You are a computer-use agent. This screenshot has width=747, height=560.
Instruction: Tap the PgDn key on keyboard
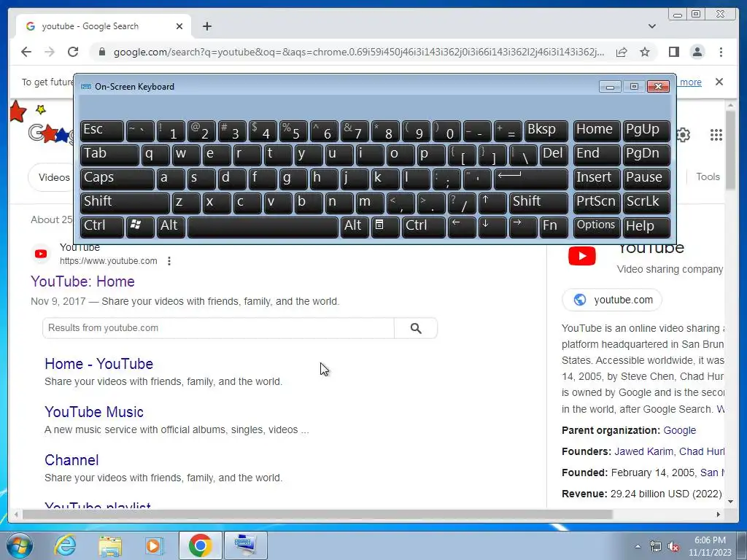tap(646, 155)
